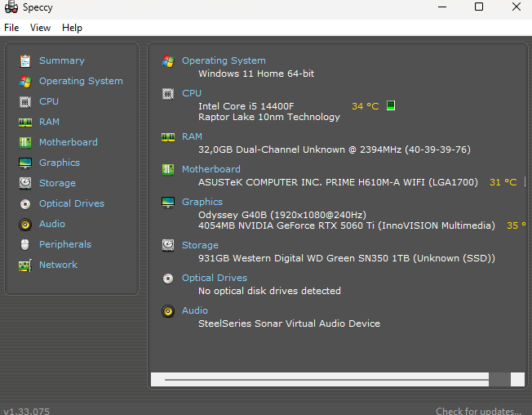
Task: Click Odyssey G40B monitor text
Action: [282, 215]
